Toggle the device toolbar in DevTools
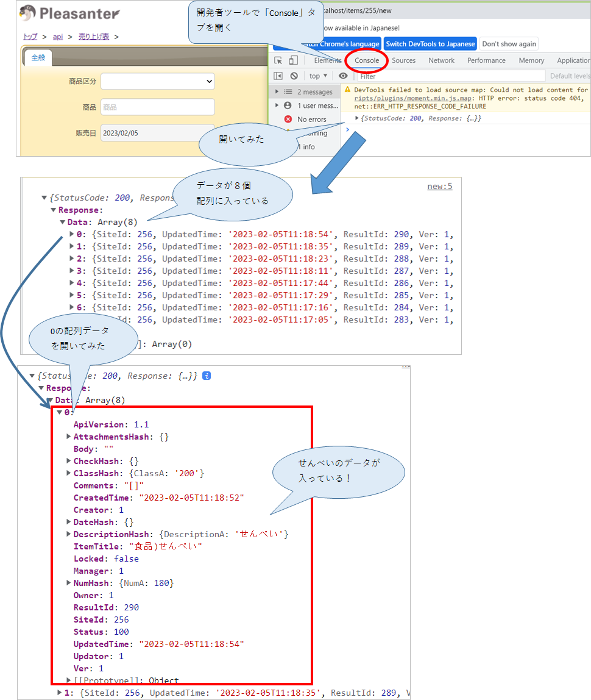Screen dimensions: 591x700 293,61
